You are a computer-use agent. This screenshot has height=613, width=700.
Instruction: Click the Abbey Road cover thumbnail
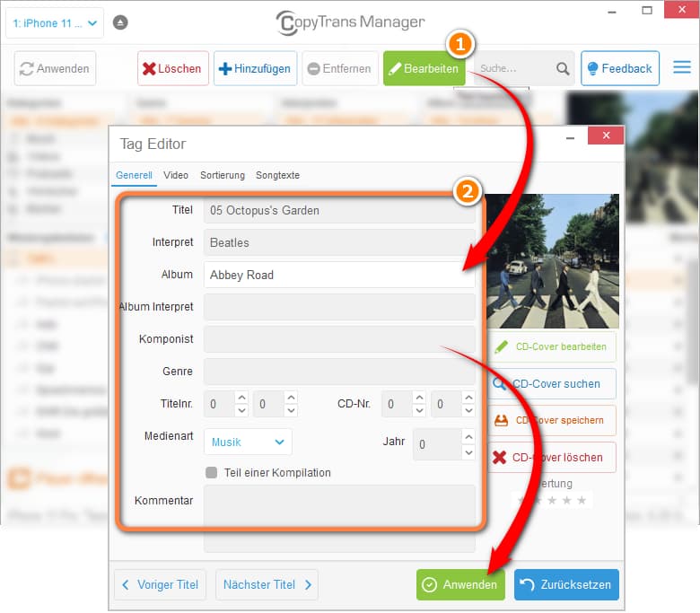tap(552, 261)
